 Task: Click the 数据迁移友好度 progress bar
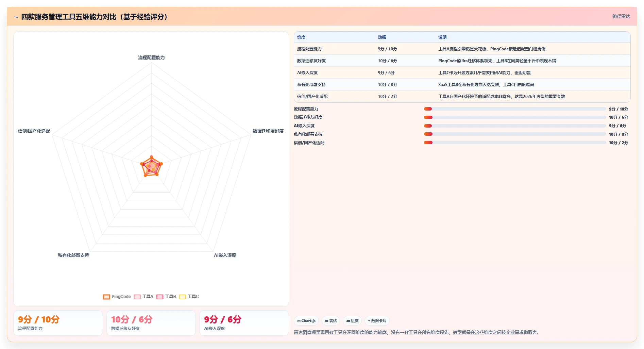tap(515, 117)
